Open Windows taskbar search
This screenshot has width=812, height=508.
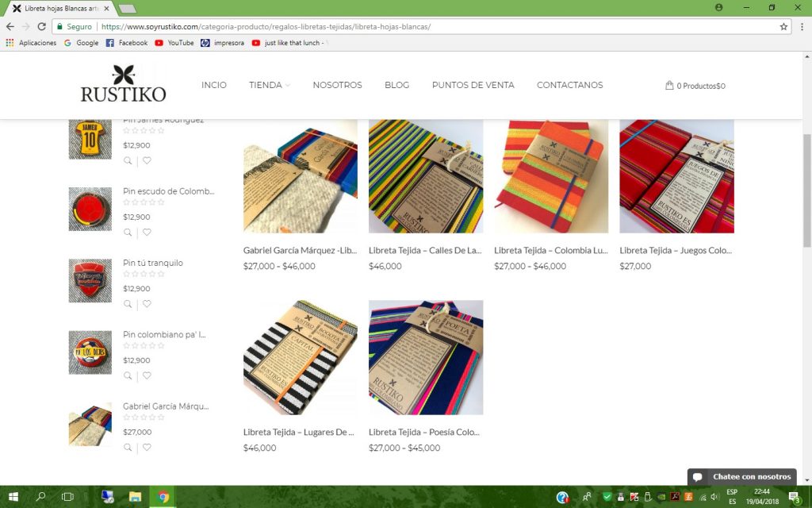[40, 497]
